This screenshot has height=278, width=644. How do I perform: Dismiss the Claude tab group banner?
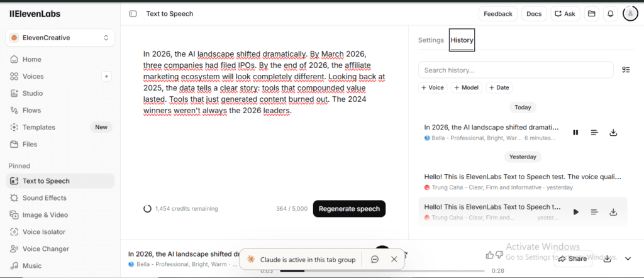tap(394, 259)
